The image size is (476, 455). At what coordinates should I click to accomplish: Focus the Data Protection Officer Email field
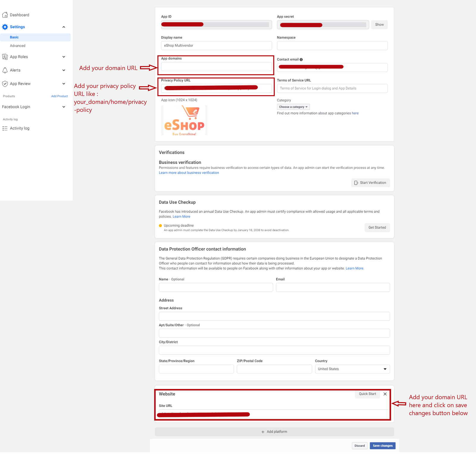(333, 287)
